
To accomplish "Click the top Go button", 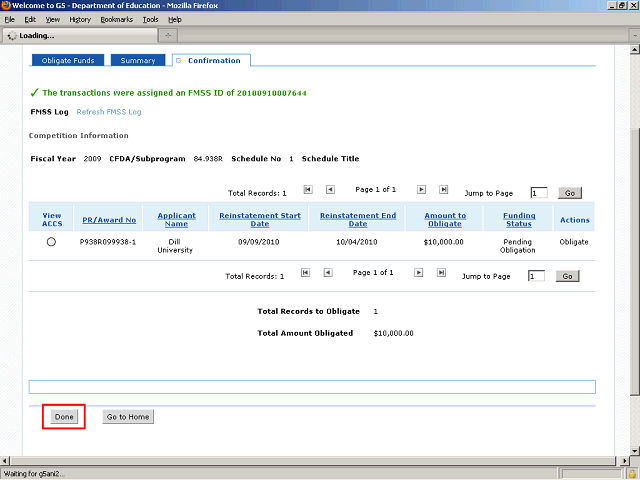I will tap(570, 193).
